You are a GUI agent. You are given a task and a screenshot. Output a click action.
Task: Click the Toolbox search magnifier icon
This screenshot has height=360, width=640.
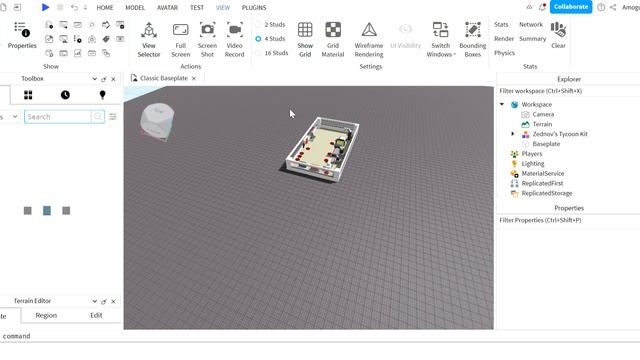(x=98, y=117)
